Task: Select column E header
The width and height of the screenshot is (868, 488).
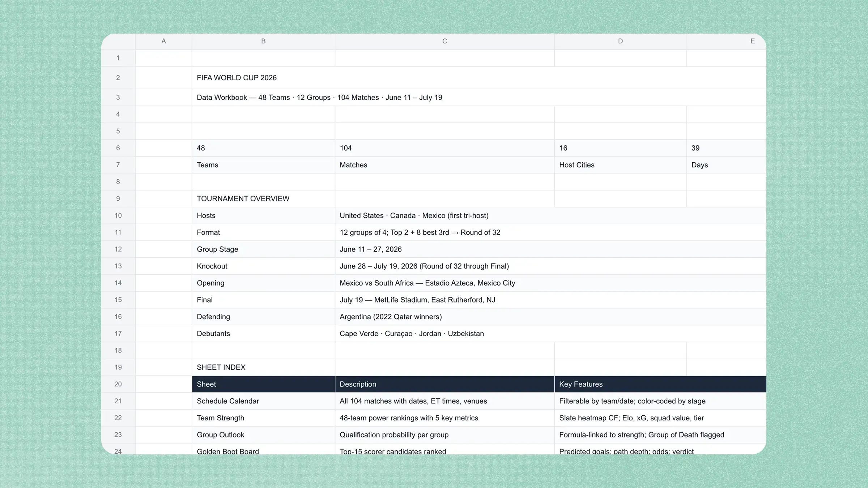Action: 726,41
